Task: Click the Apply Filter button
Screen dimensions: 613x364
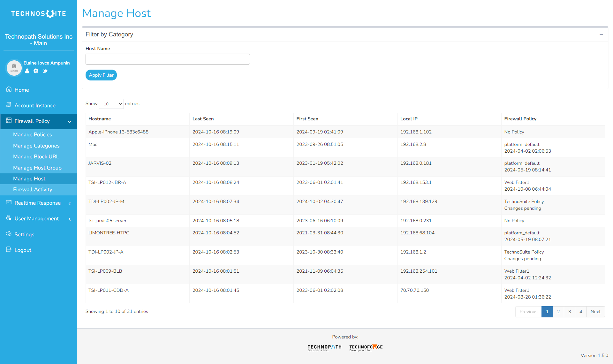Action: [102, 75]
